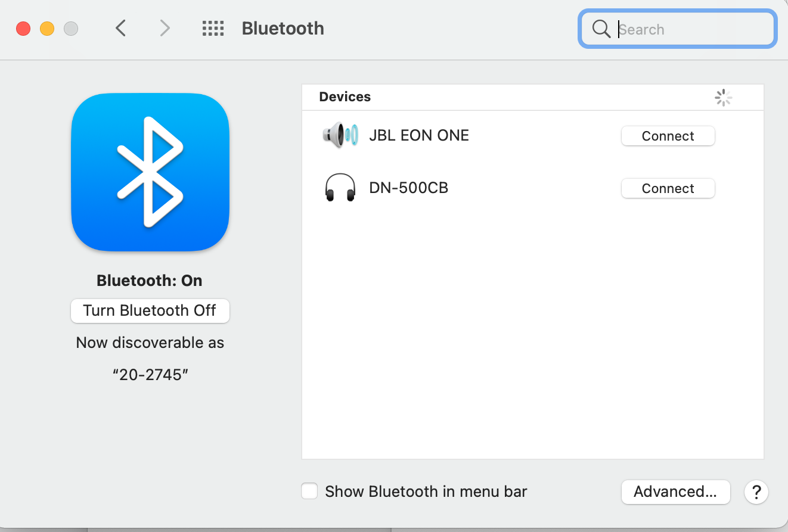Connect to DN-500CB headphones

(x=668, y=189)
